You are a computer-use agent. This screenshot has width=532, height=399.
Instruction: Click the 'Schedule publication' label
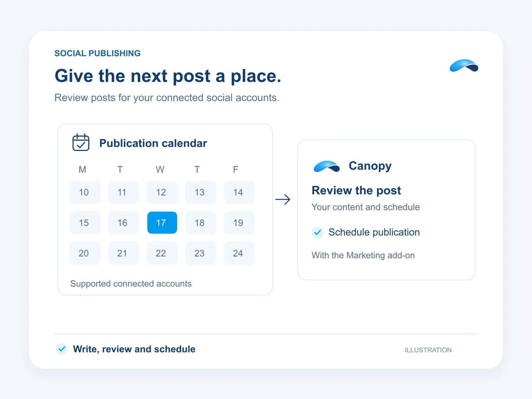point(374,232)
